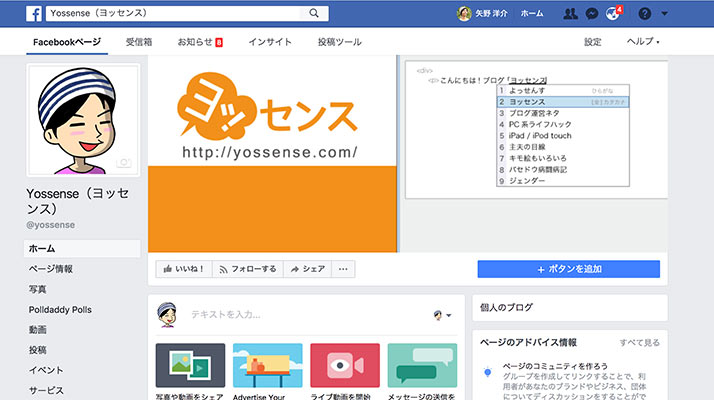714x400 pixels.
Task: Switch to the Facebookページ tab
Action: click(x=67, y=42)
